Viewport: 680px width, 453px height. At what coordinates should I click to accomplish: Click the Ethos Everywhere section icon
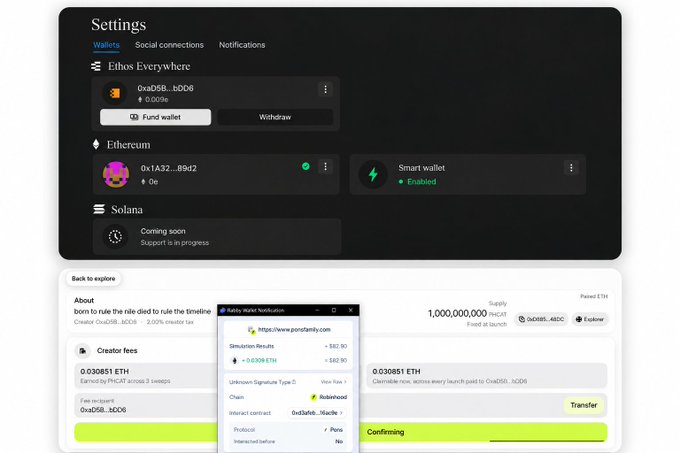pos(96,66)
